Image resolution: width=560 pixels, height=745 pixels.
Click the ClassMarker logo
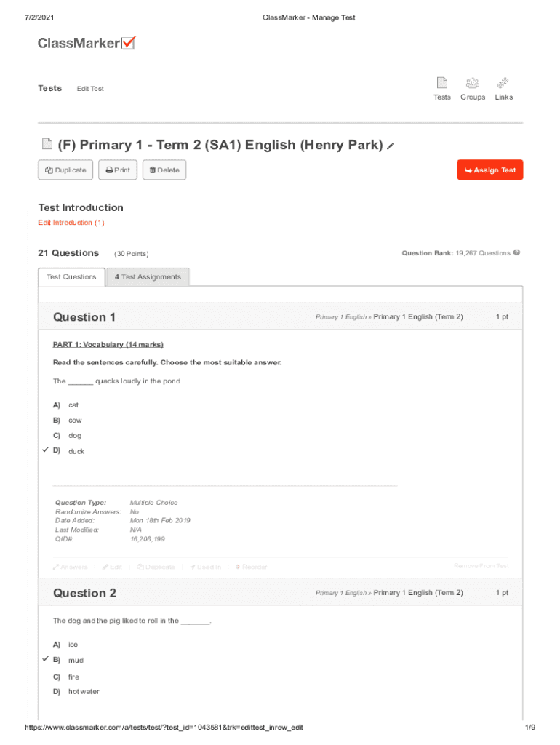click(x=87, y=44)
